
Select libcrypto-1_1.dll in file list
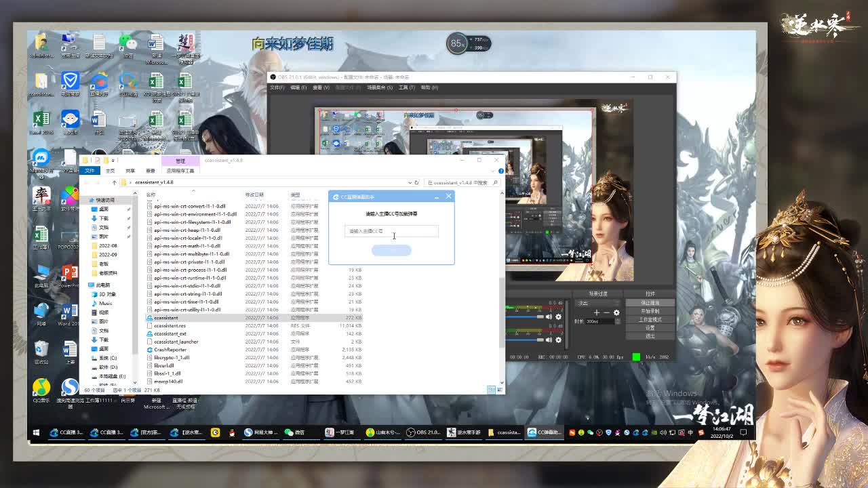point(172,357)
